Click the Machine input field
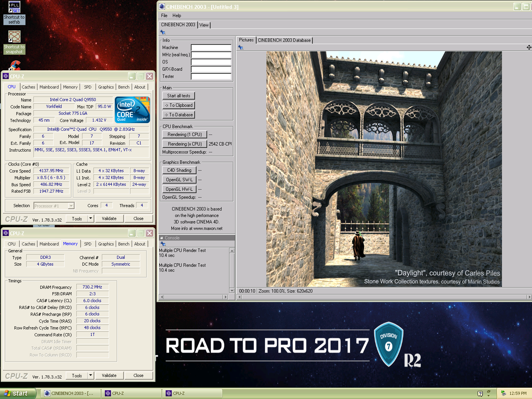Image resolution: width=532 pixels, height=399 pixels. point(211,47)
